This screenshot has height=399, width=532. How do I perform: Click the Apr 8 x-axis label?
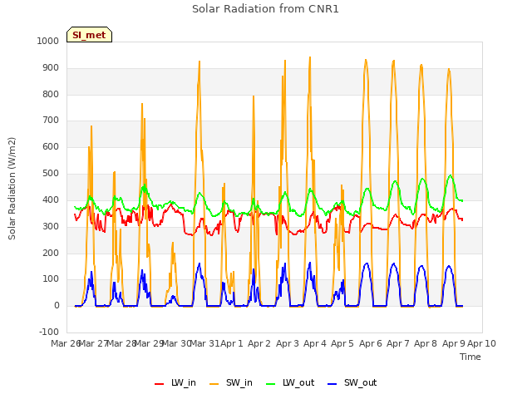(x=426, y=343)
